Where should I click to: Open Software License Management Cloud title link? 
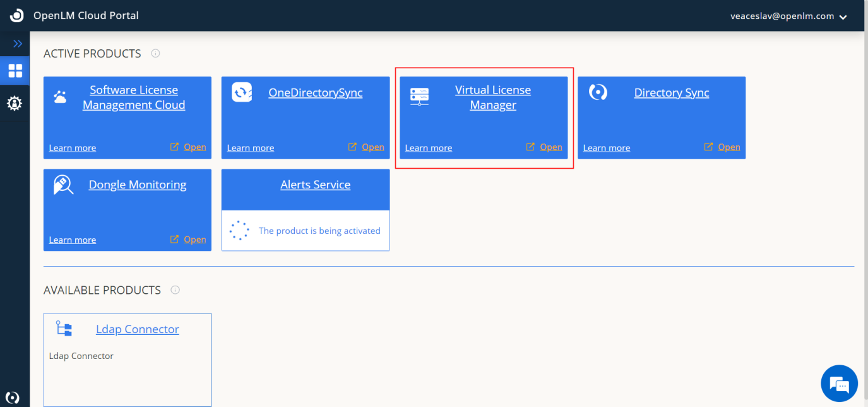[134, 97]
